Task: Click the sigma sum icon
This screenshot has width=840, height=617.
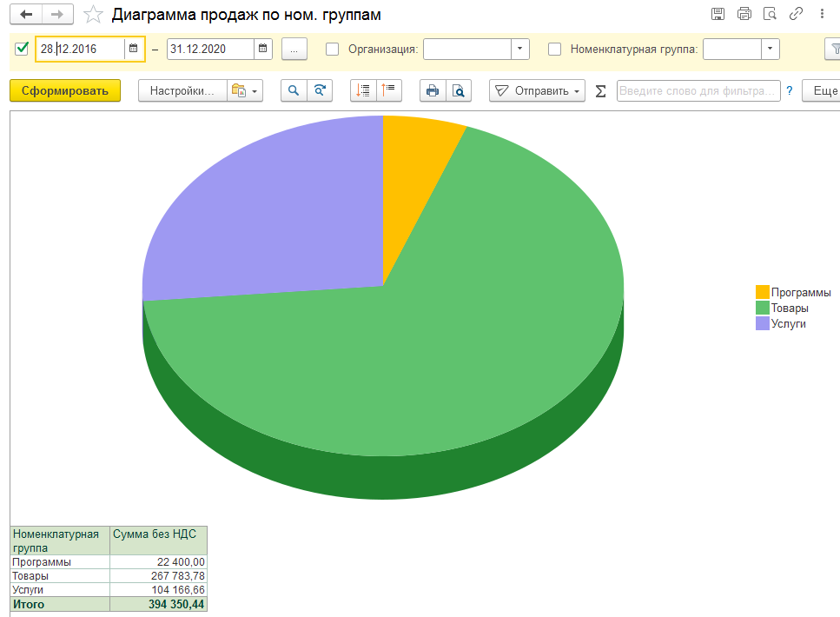Action: pos(600,91)
